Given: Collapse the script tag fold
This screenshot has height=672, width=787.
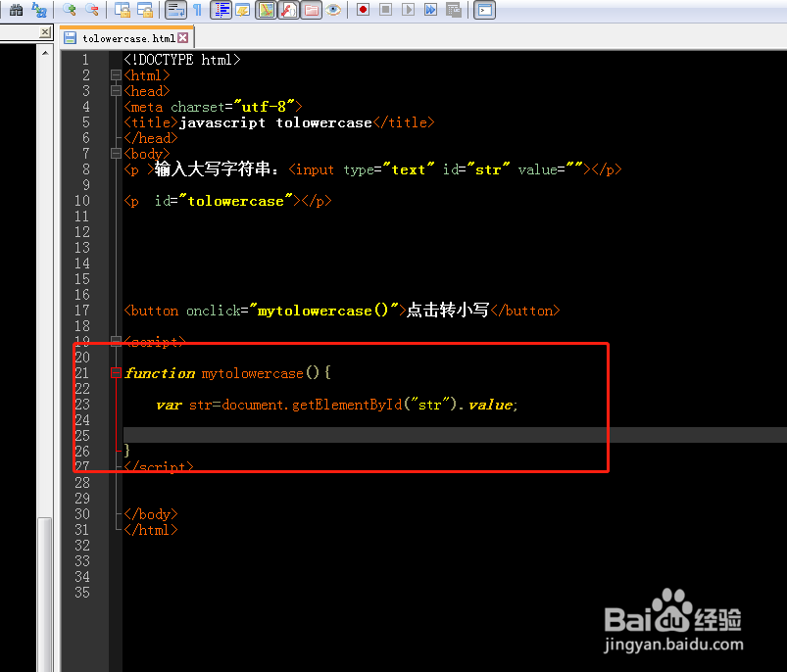Looking at the screenshot, I should tap(116, 342).
